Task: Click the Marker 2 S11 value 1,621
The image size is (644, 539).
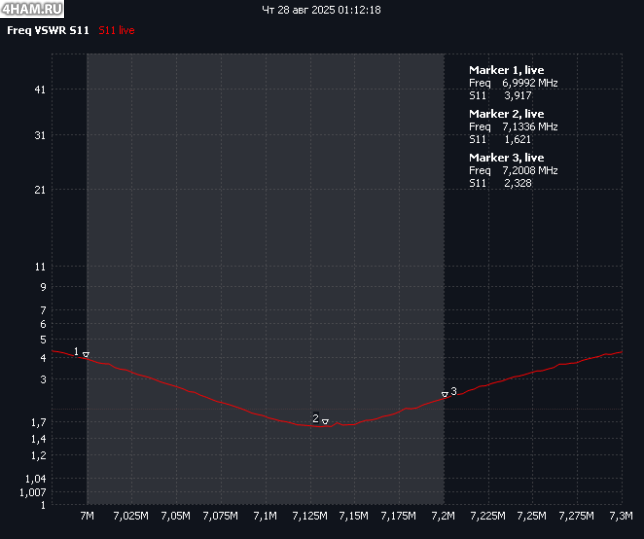Action: point(517,140)
